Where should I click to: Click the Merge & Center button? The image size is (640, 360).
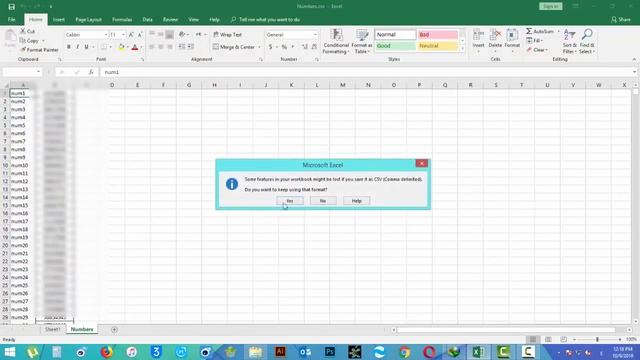(233, 47)
